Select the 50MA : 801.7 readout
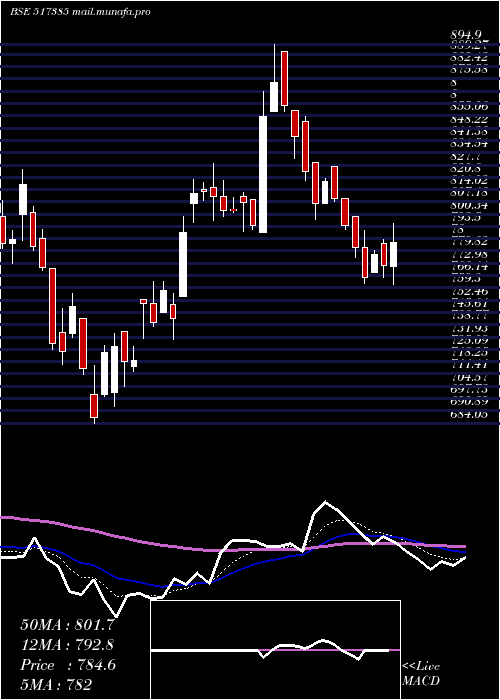Screen dimensions: 500x700 point(66,625)
